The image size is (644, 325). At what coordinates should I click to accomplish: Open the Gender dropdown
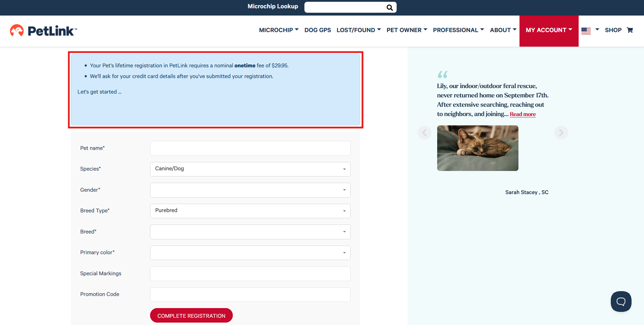[x=250, y=190]
